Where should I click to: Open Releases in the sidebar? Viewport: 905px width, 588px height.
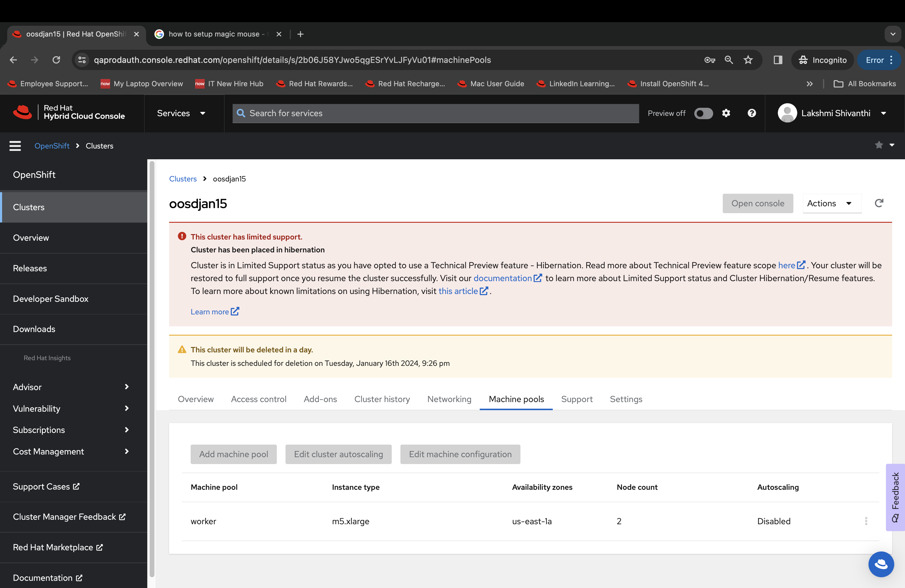[x=30, y=268]
